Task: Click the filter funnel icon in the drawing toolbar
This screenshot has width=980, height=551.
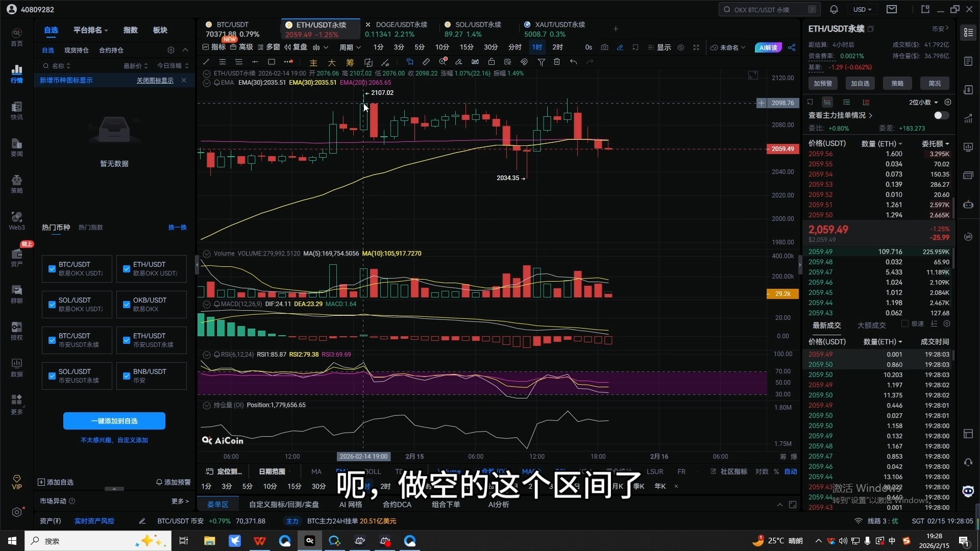Action: [x=541, y=62]
